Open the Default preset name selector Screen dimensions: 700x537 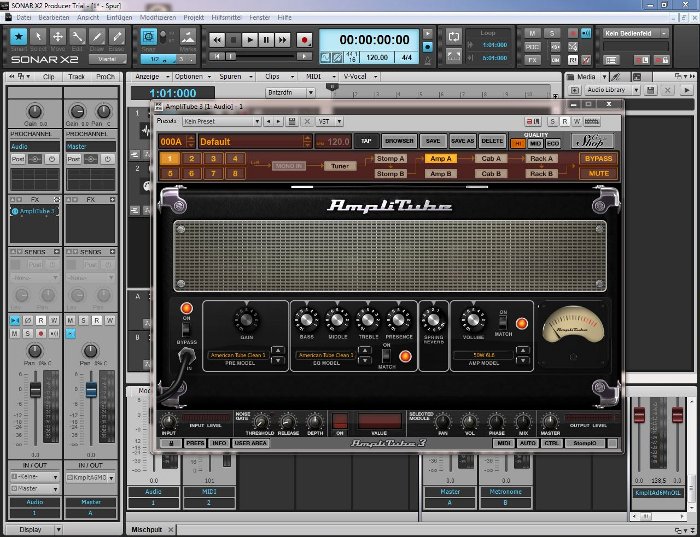255,142
